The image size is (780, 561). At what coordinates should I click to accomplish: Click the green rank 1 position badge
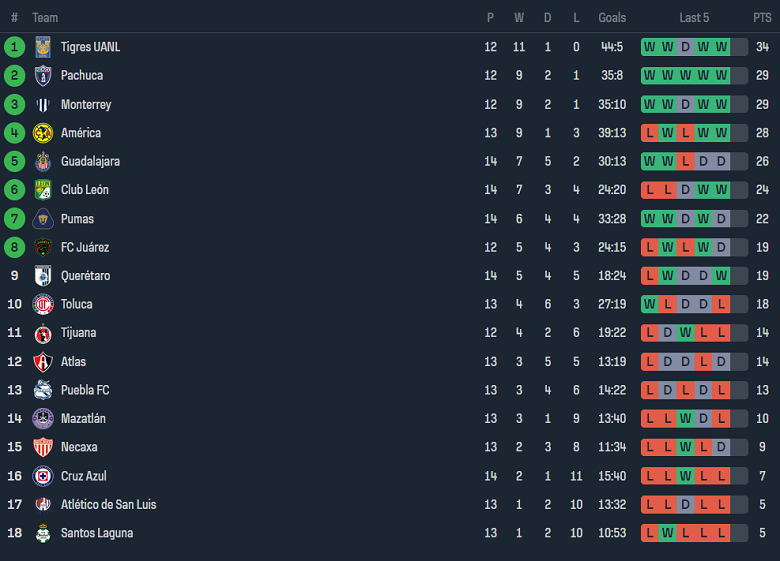14,47
